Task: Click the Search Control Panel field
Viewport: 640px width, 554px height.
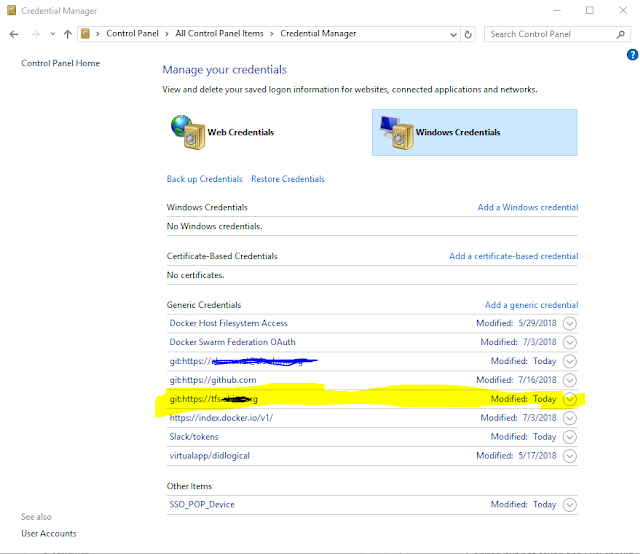Action: click(x=551, y=34)
